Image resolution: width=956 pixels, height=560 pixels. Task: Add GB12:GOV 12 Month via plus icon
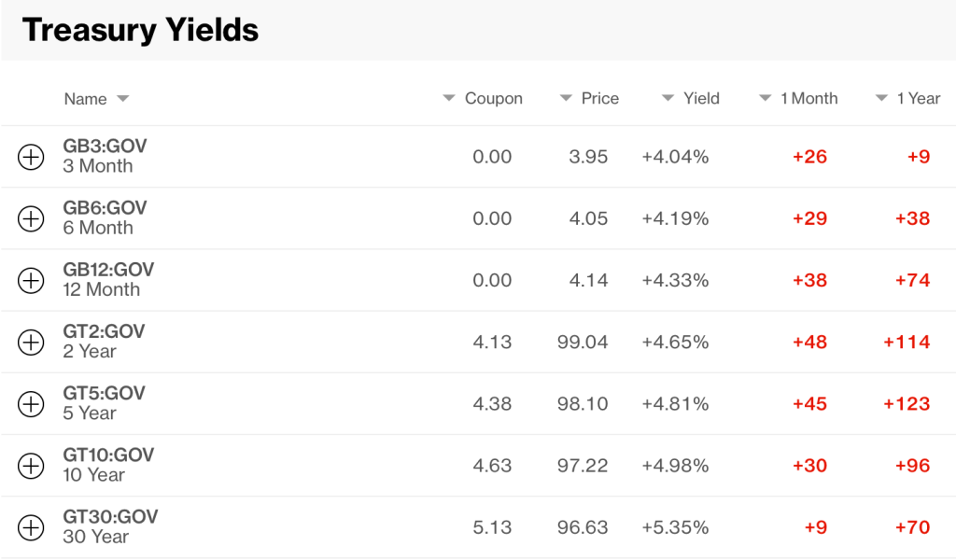click(x=31, y=281)
